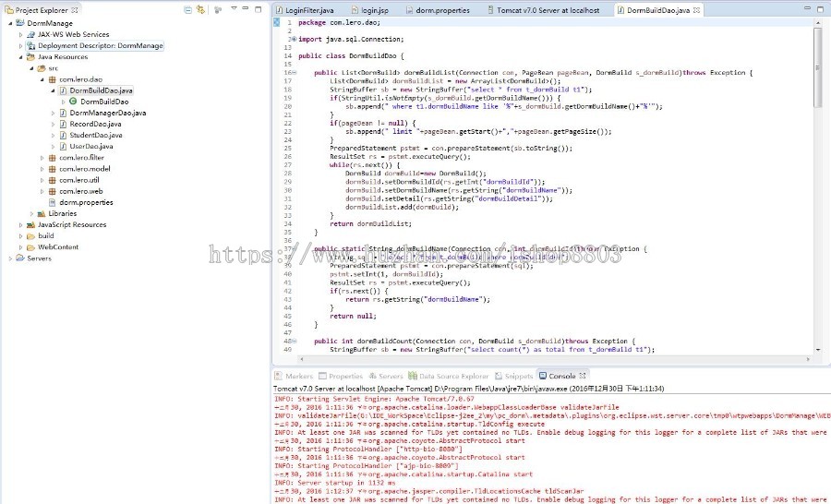Screen dimensions: 831x504
Task: Expand the com.lero.filter package arrow
Action: (x=42, y=158)
